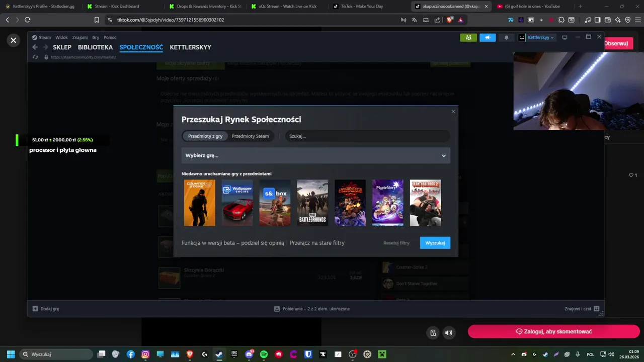Open Discord from the taskbar
Viewport: 644px width, 362px height.
click(249, 354)
